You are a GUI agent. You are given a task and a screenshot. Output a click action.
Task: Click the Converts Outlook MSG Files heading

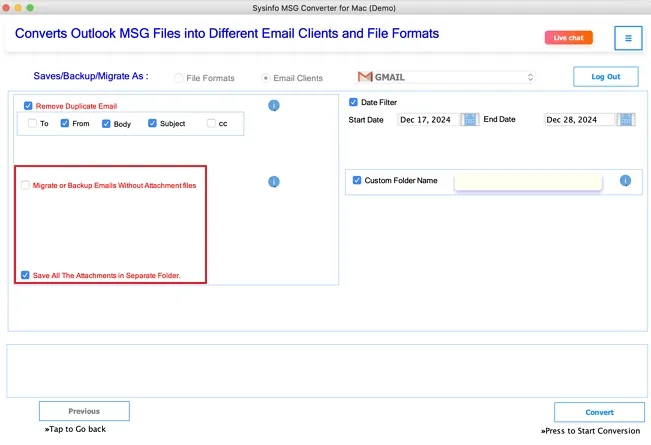(227, 33)
